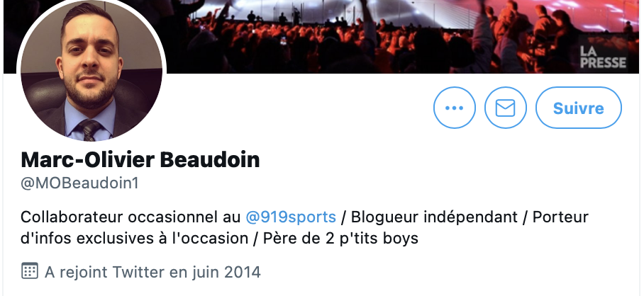644x296 pixels.
Task: Click "Collaborateur occasionnel au" in the bio
Action: click(x=131, y=217)
